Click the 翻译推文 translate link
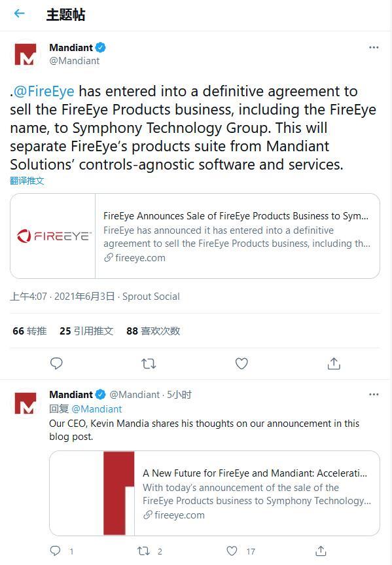This screenshot has width=392, height=565. (27, 181)
